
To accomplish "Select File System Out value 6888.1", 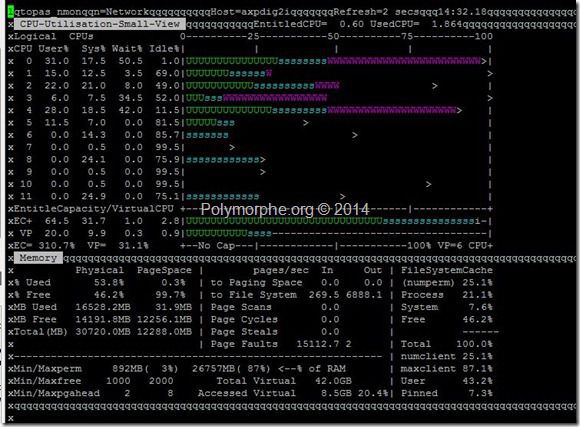I will point(364,295).
